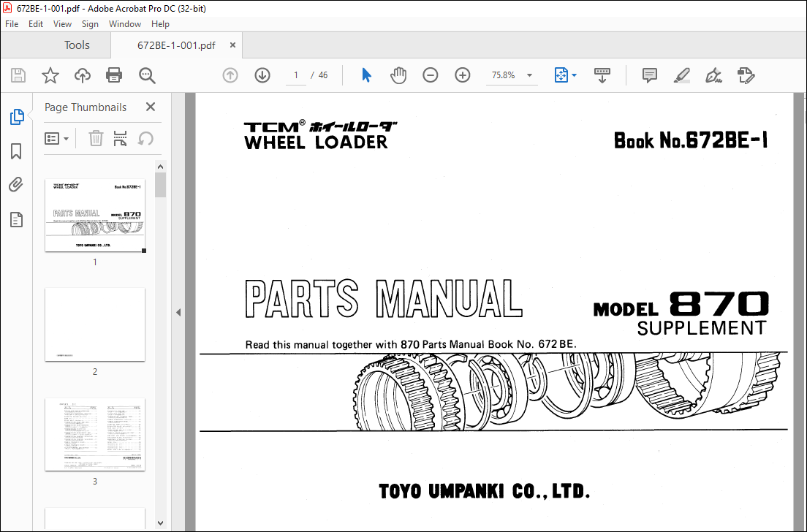The width and height of the screenshot is (807, 532).
Task: Switch to the Tools tab
Action: (x=77, y=45)
